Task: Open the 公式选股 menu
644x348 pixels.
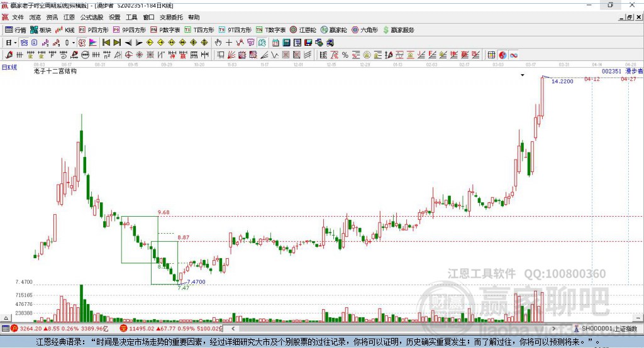Action: 92,17
